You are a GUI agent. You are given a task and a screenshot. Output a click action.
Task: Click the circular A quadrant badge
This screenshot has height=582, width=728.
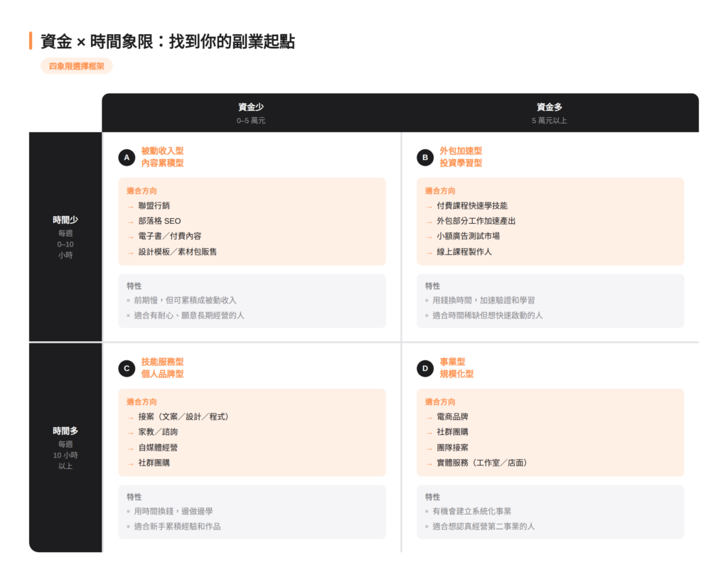click(127, 158)
